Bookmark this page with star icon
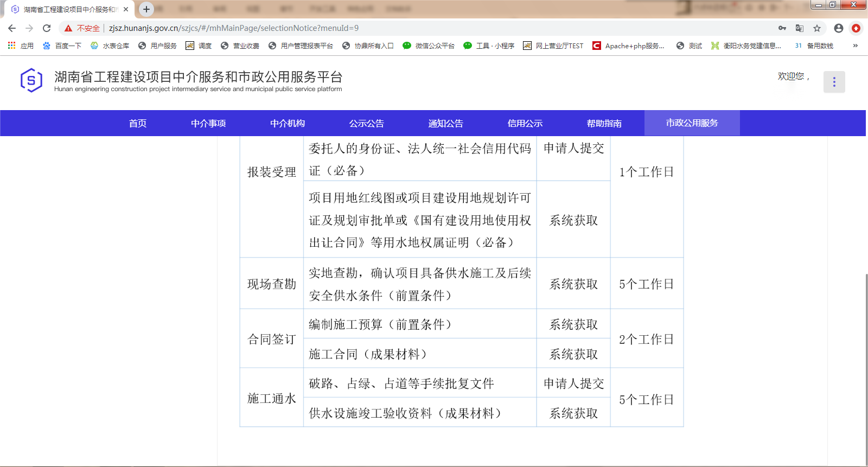This screenshot has height=467, width=868. click(x=817, y=28)
